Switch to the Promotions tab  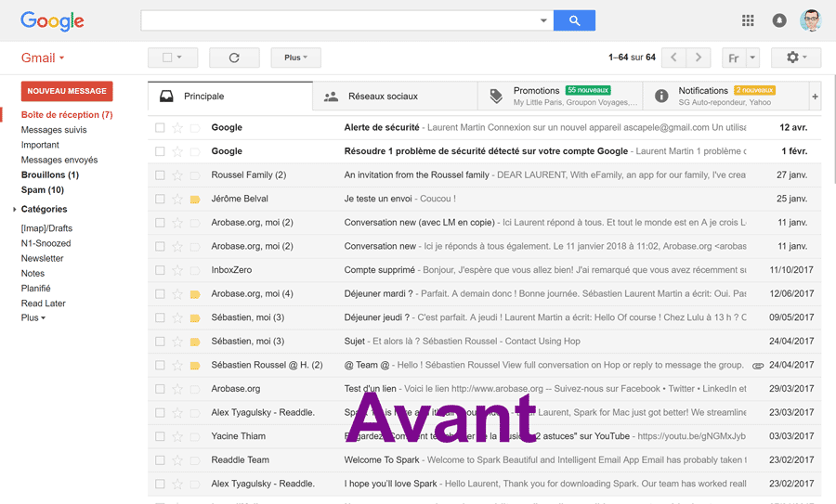click(560, 97)
